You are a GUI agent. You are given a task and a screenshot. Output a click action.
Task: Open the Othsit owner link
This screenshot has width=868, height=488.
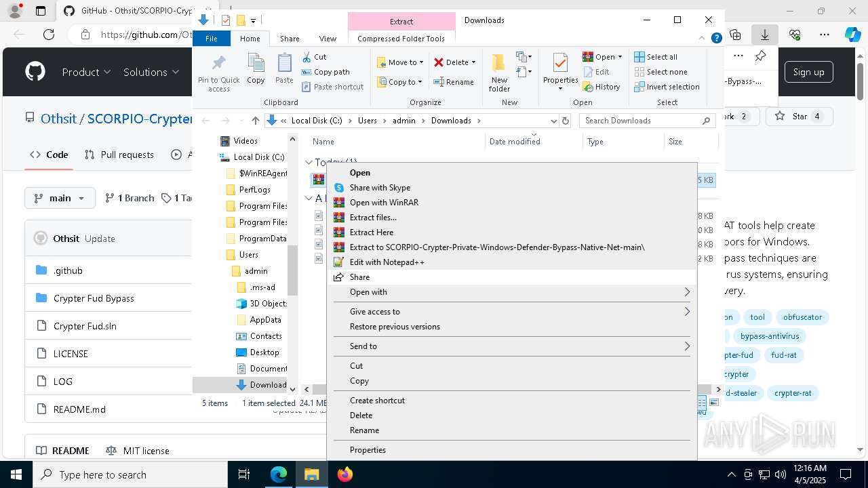pos(58,119)
